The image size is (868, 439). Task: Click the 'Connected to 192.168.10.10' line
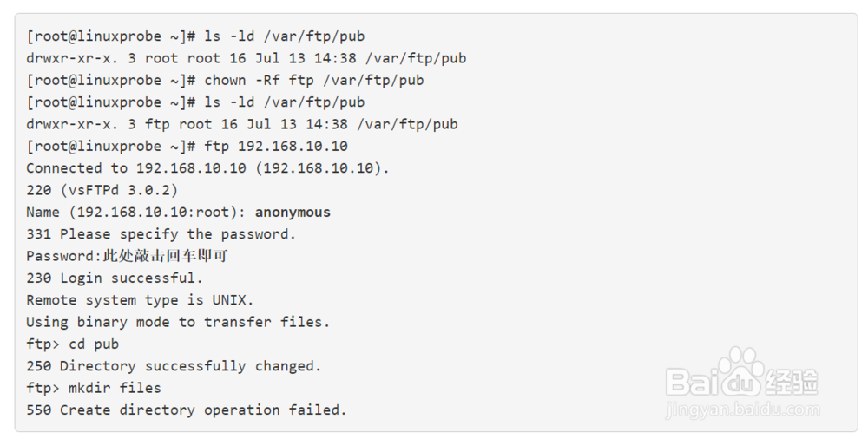pos(207,167)
